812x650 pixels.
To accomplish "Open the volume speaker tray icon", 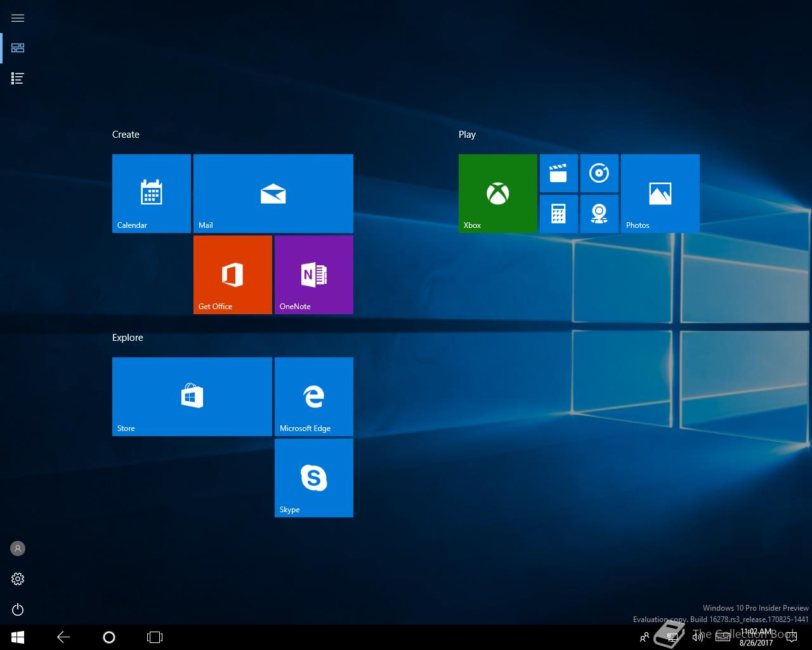I will [x=698, y=637].
